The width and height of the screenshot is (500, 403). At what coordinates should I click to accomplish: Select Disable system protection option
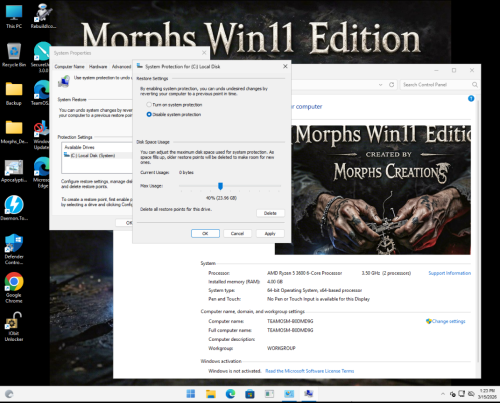pyautogui.click(x=174, y=114)
